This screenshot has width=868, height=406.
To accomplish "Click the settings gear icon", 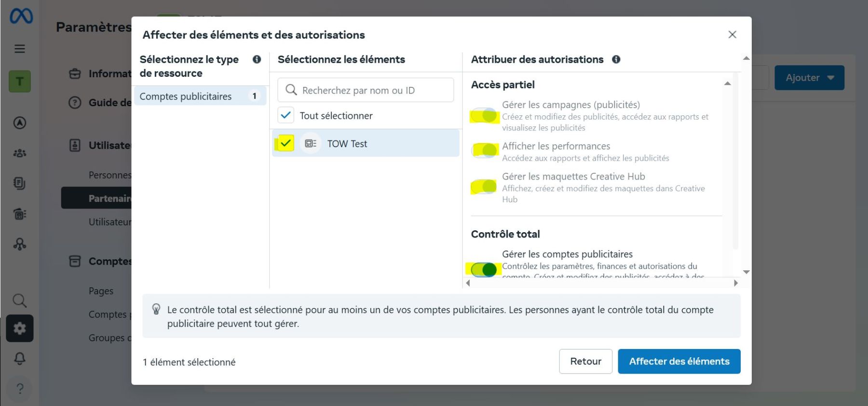I will 20,328.
